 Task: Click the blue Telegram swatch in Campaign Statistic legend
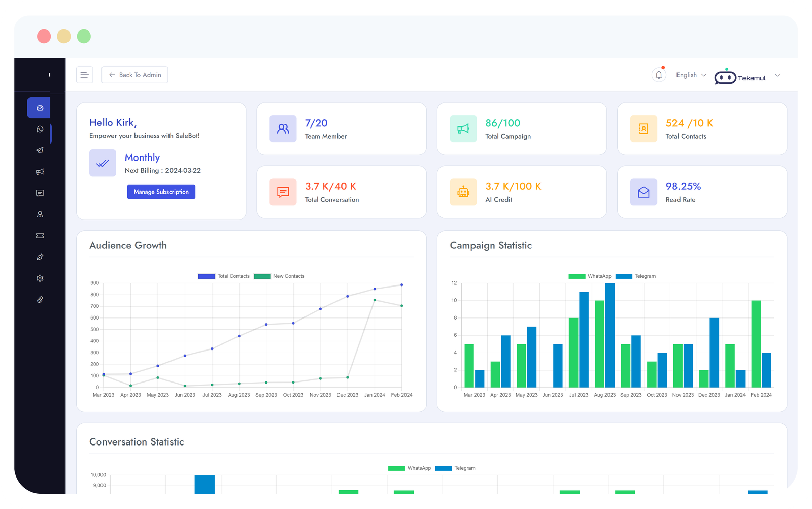[624, 276]
